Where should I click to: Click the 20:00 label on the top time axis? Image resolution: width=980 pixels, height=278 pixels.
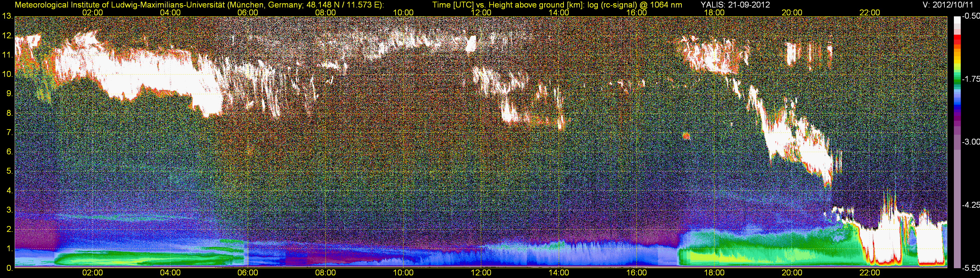[x=792, y=12]
